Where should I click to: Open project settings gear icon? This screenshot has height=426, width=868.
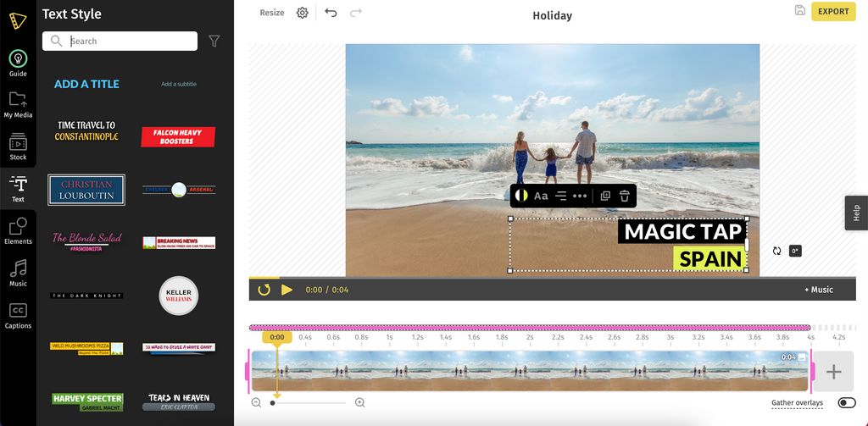click(303, 13)
